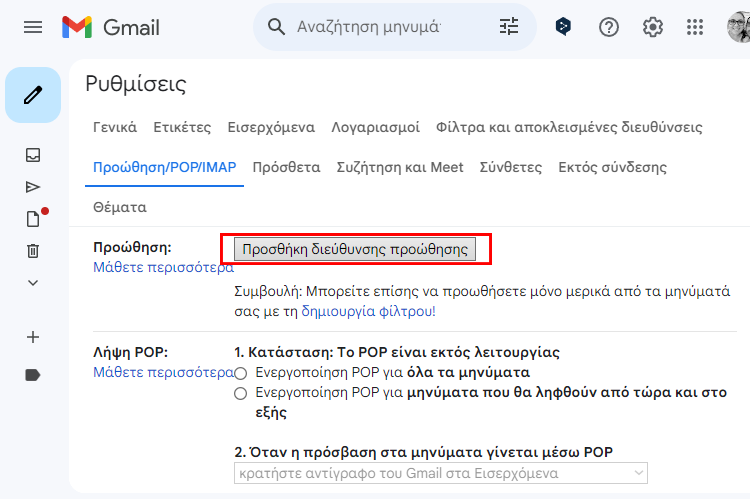Screen dimensions: 750x500
Task: Open Φίλτρα και αποκλεισμένες διευθύνσεις tab
Action: [x=569, y=127]
